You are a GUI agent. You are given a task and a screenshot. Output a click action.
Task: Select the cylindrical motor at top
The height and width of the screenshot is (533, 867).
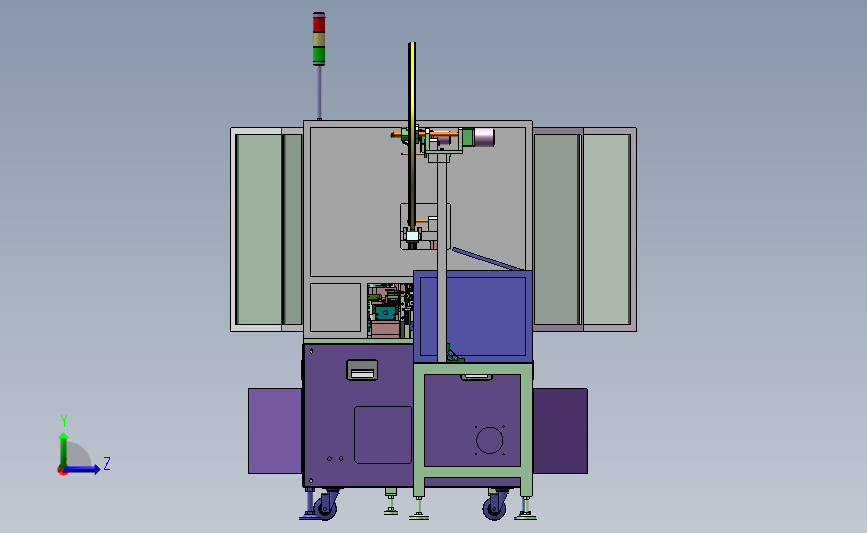coord(484,138)
